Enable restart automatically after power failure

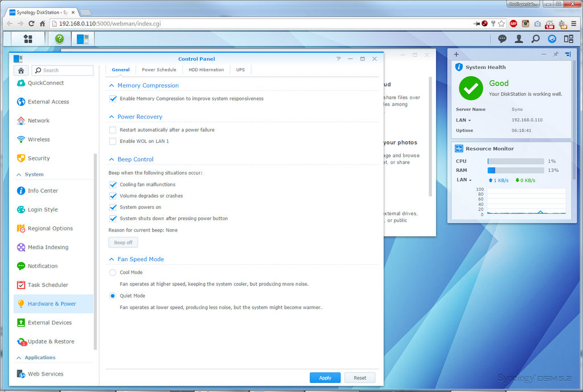click(x=113, y=130)
